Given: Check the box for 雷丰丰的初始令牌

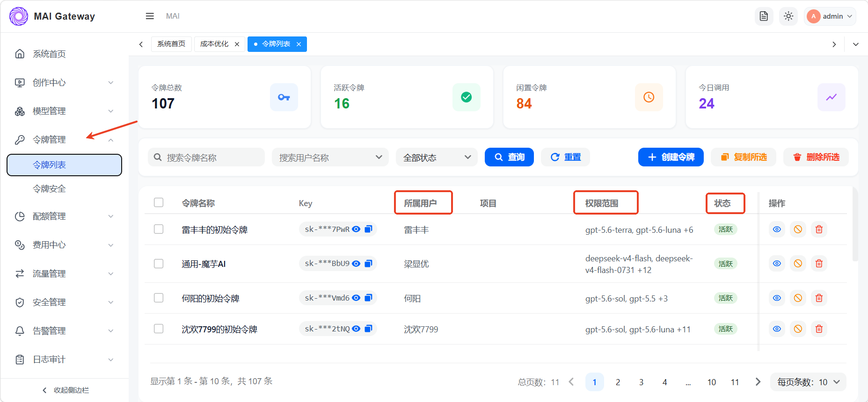Looking at the screenshot, I should (x=159, y=229).
